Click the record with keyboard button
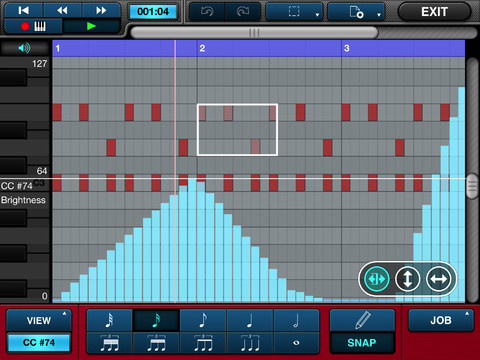Image resolution: width=480 pixels, height=360 pixels. 33,26
